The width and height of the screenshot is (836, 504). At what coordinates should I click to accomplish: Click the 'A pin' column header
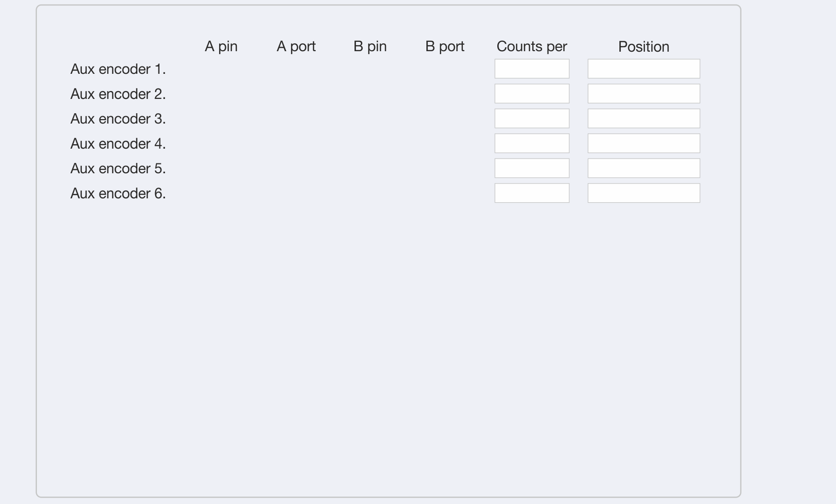(221, 46)
